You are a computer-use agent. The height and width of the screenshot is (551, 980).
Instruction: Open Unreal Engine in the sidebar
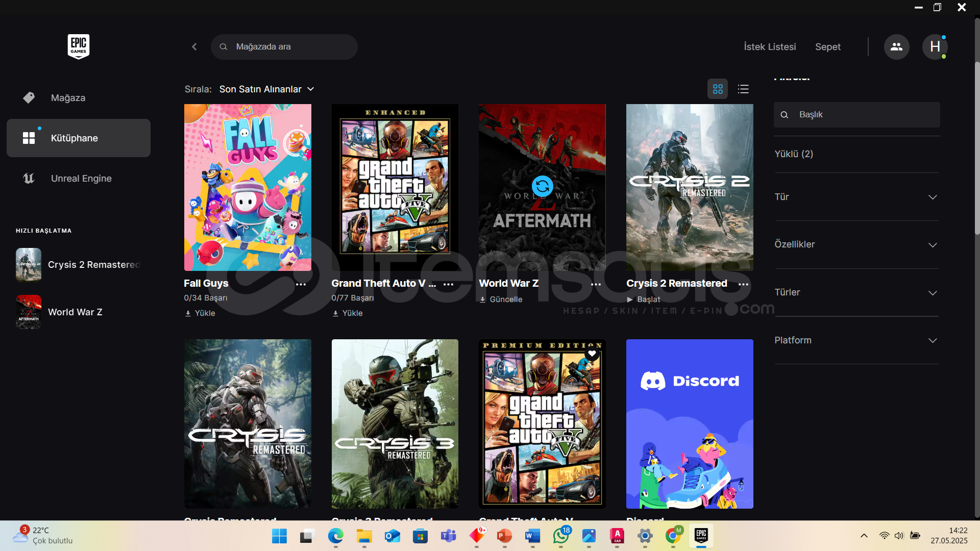coord(81,179)
